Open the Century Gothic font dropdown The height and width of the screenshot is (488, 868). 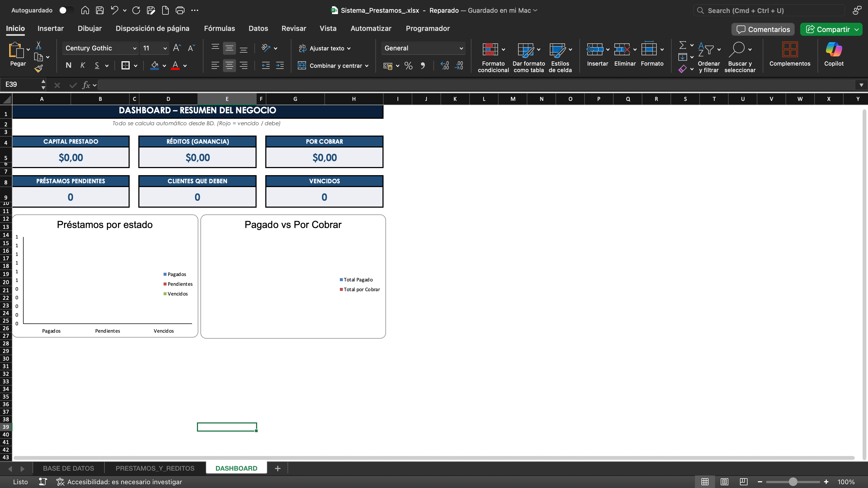[x=135, y=49]
